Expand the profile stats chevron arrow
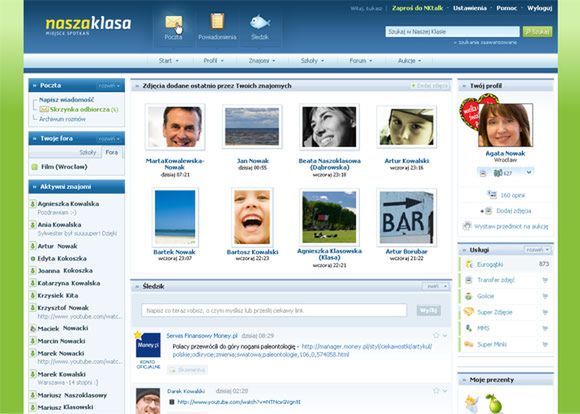This screenshot has width=580, height=414. [529, 172]
